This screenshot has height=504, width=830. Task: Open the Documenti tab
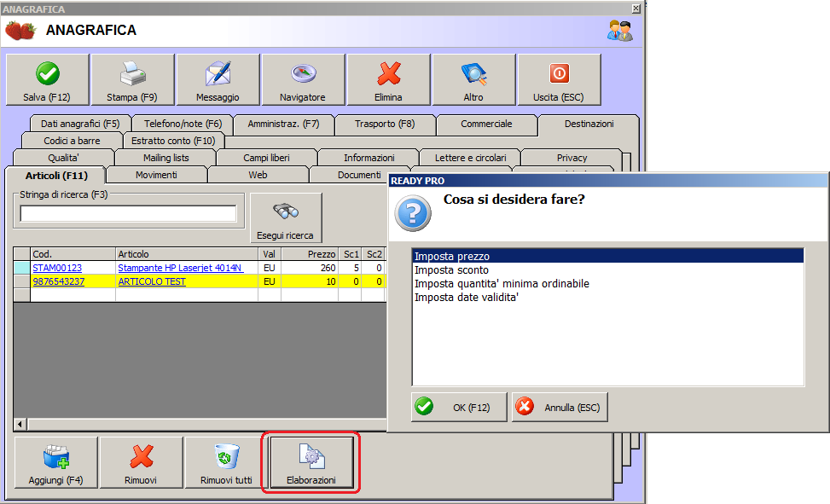[x=359, y=175]
